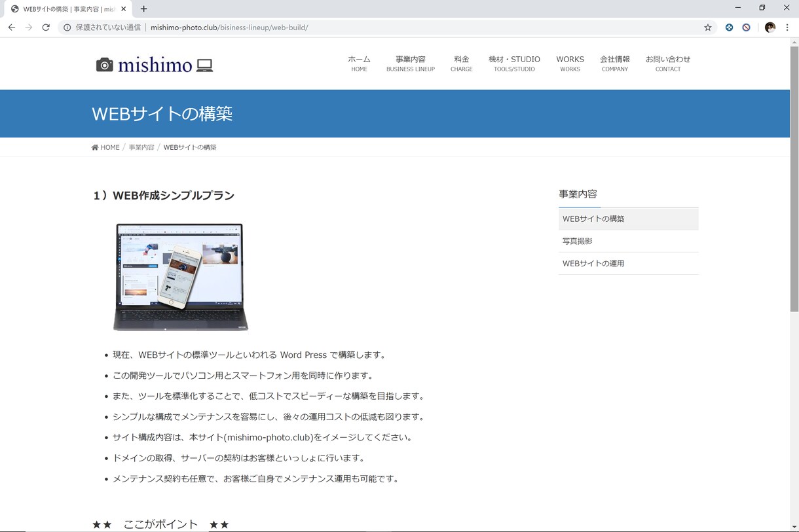Open the Chrome profile avatar

pyautogui.click(x=770, y=27)
